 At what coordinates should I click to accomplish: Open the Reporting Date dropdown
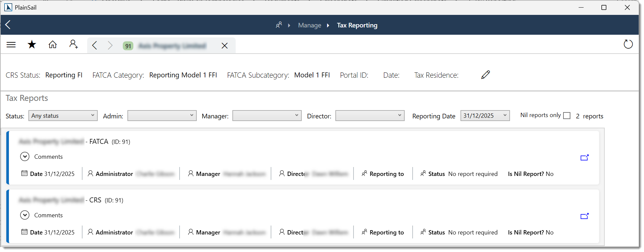485,116
